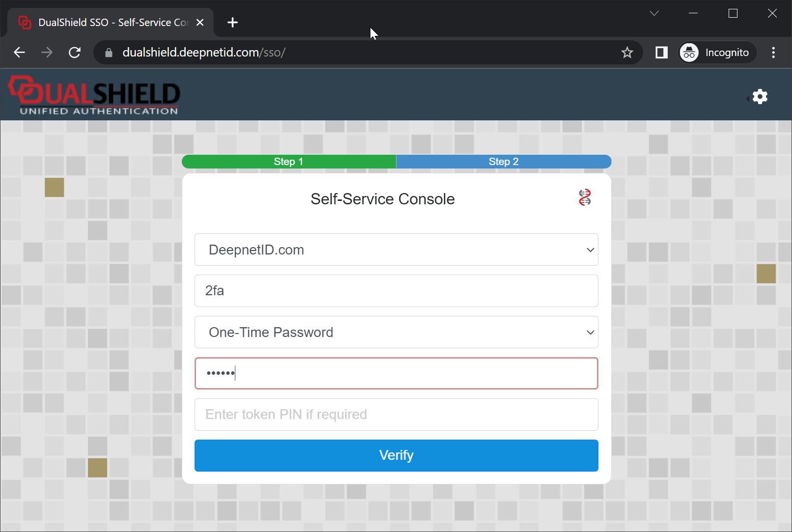
Task: Open Chrome three-dot menu
Action: (773, 53)
